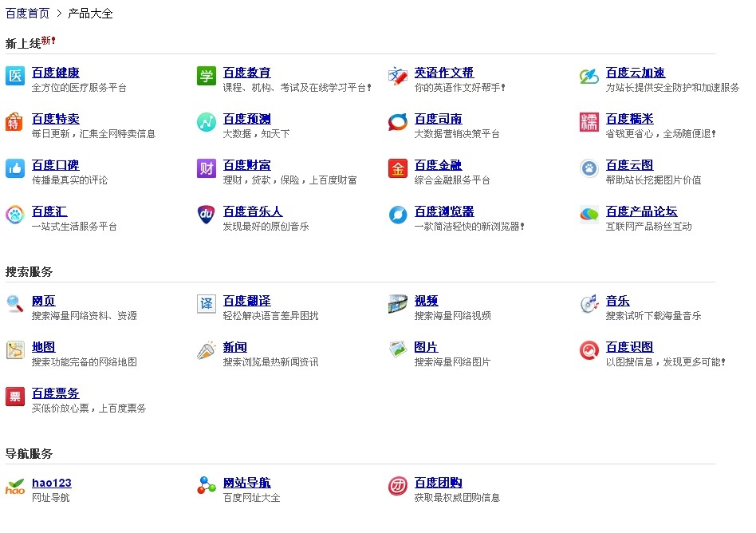Image resolution: width=756 pixels, height=533 pixels.
Task: Open the 图片 link
Action: tap(426, 347)
